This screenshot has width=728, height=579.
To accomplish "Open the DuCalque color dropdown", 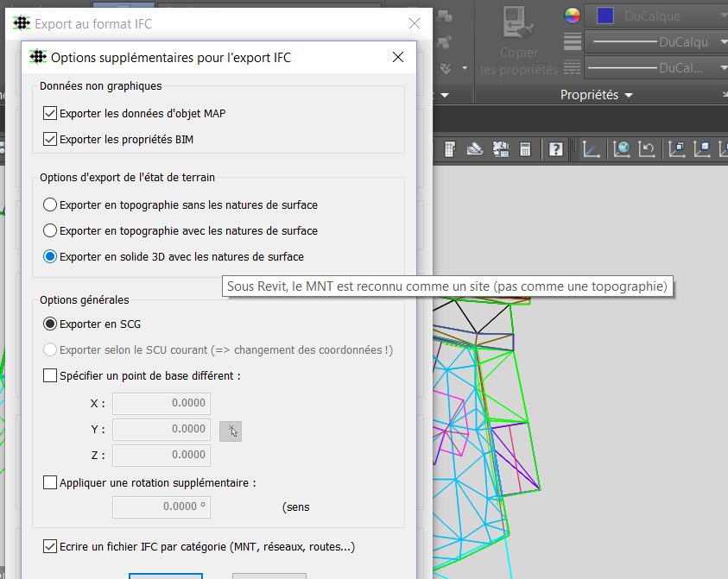I will (723, 16).
